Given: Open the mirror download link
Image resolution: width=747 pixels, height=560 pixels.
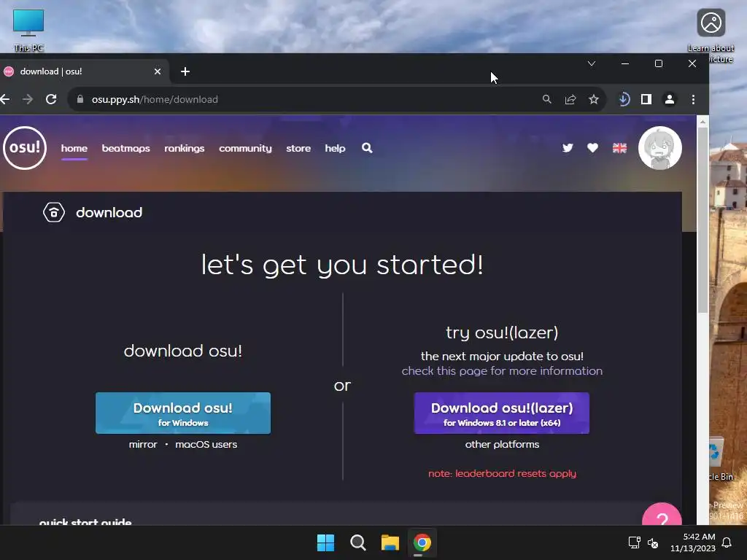Looking at the screenshot, I should point(143,444).
